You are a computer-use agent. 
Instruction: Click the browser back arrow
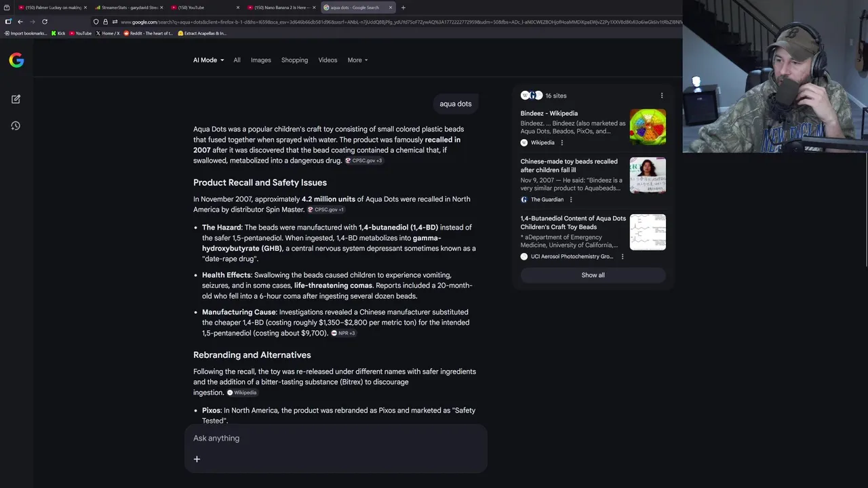[x=20, y=22]
